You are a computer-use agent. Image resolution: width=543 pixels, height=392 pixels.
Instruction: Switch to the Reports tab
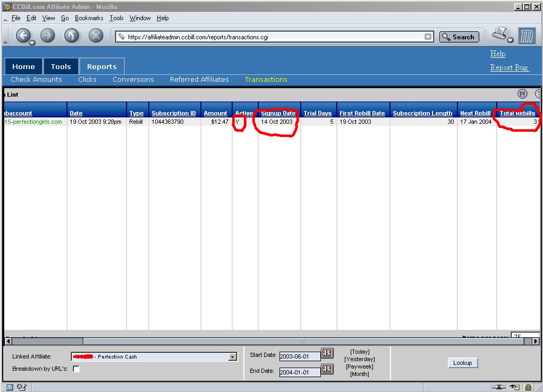101,66
